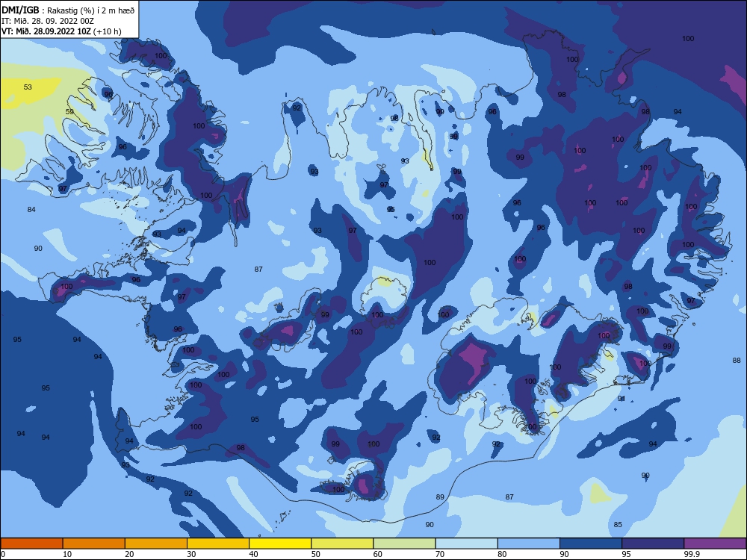Click the dark indigo 95–99.9 legend swatch
The height and width of the screenshot is (560, 747).
[653, 544]
